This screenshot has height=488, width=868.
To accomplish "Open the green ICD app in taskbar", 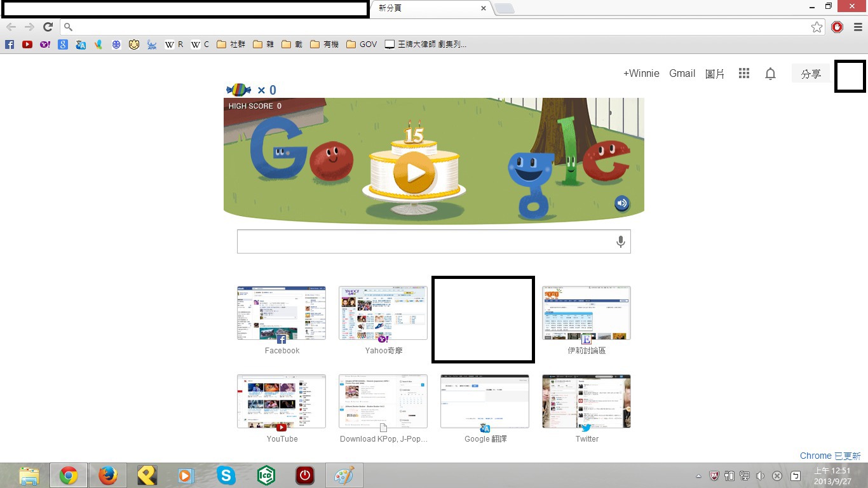I will click(x=265, y=475).
